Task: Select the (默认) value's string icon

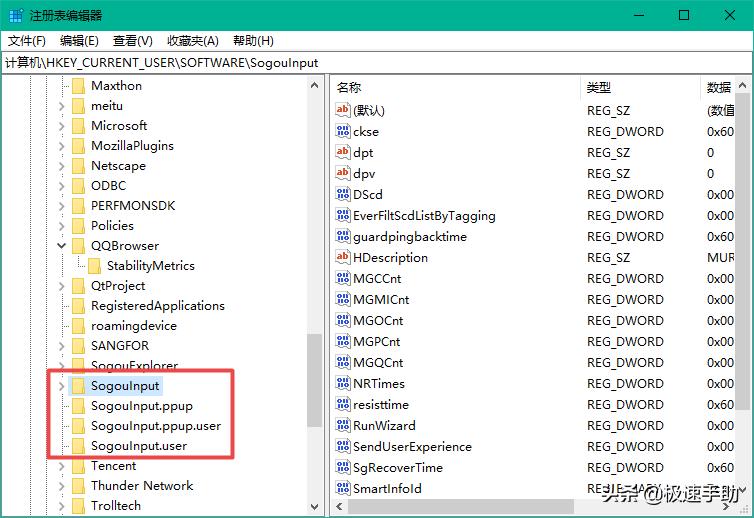Action: click(342, 110)
